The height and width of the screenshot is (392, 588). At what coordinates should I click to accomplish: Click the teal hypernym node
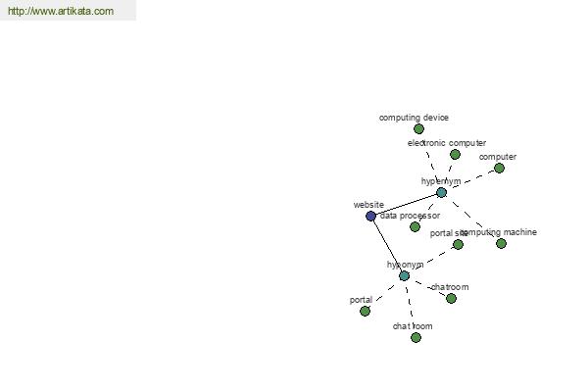coord(441,193)
